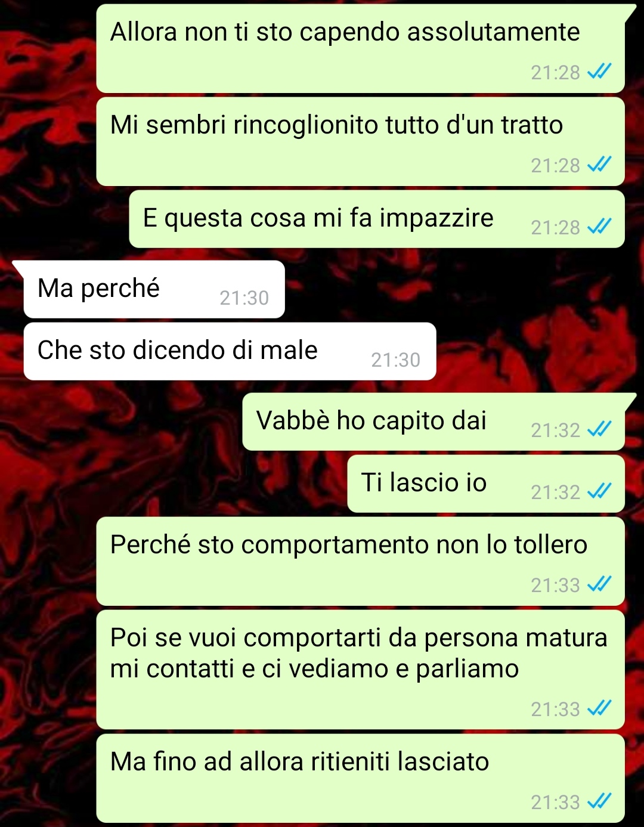Image resolution: width=644 pixels, height=827 pixels.
Task: Tap blue double-check on 'Mi sembri rincoglionito' message
Action: pos(599,165)
